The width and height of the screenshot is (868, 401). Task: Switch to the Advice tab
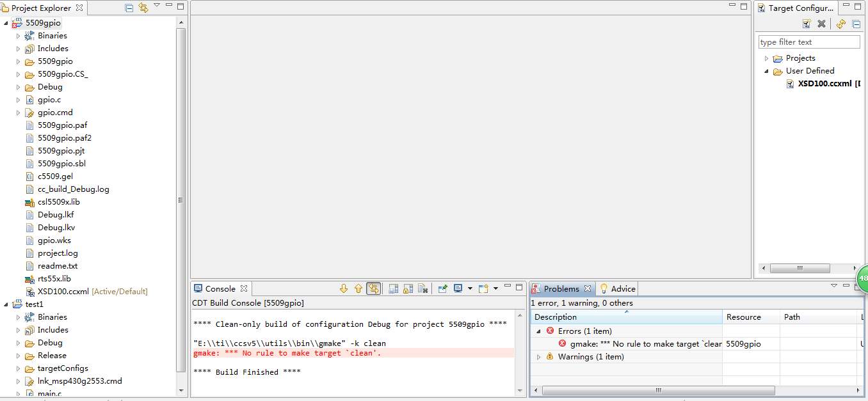pyautogui.click(x=617, y=288)
